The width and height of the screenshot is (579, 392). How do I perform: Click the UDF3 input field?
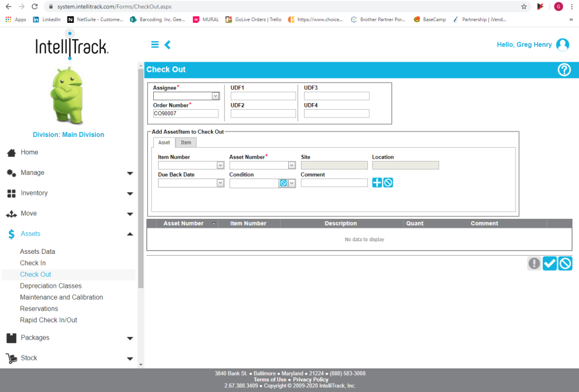point(337,96)
